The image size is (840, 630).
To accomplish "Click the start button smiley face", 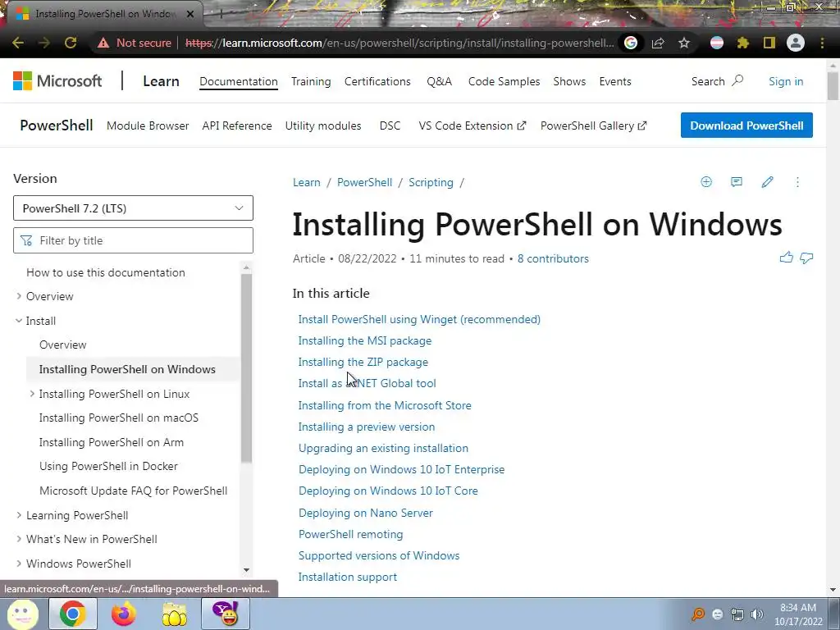I will tap(22, 614).
